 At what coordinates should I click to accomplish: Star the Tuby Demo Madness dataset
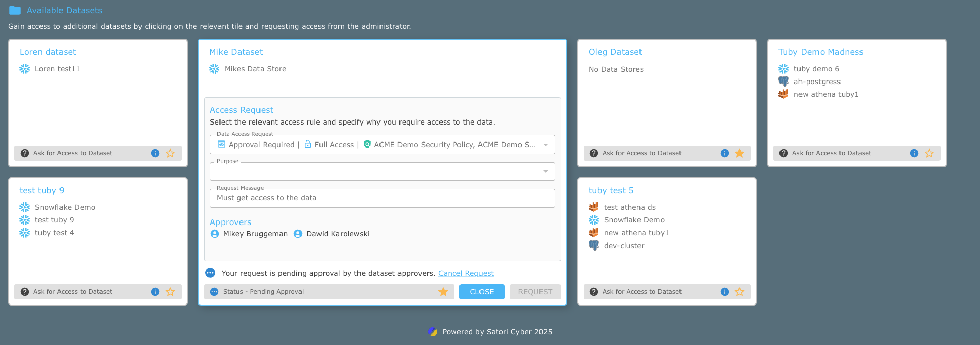point(929,153)
